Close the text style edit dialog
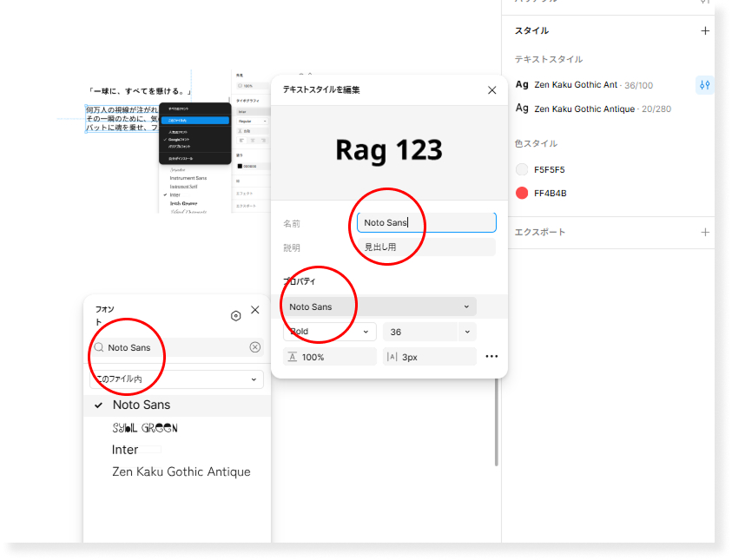This screenshot has height=560, width=732. coord(491,90)
